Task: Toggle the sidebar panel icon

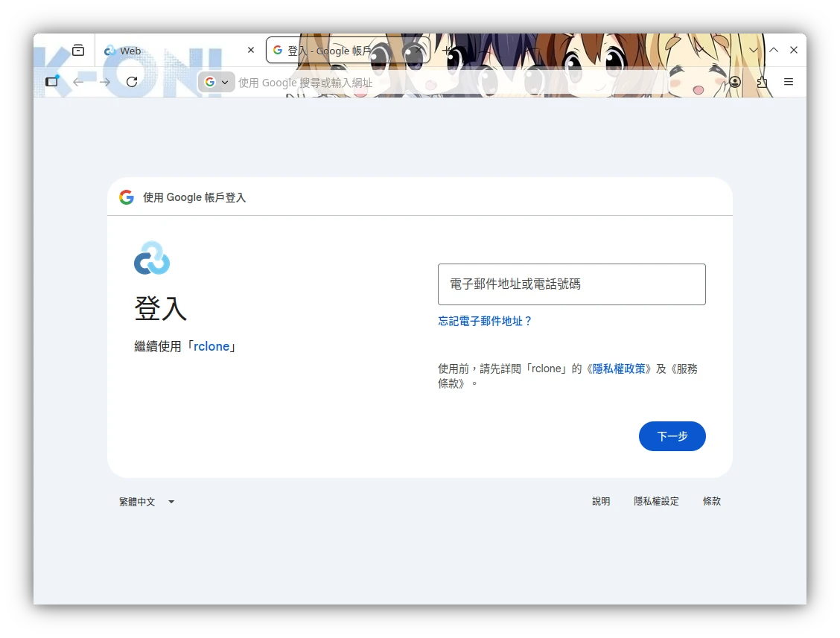Action: coord(52,81)
